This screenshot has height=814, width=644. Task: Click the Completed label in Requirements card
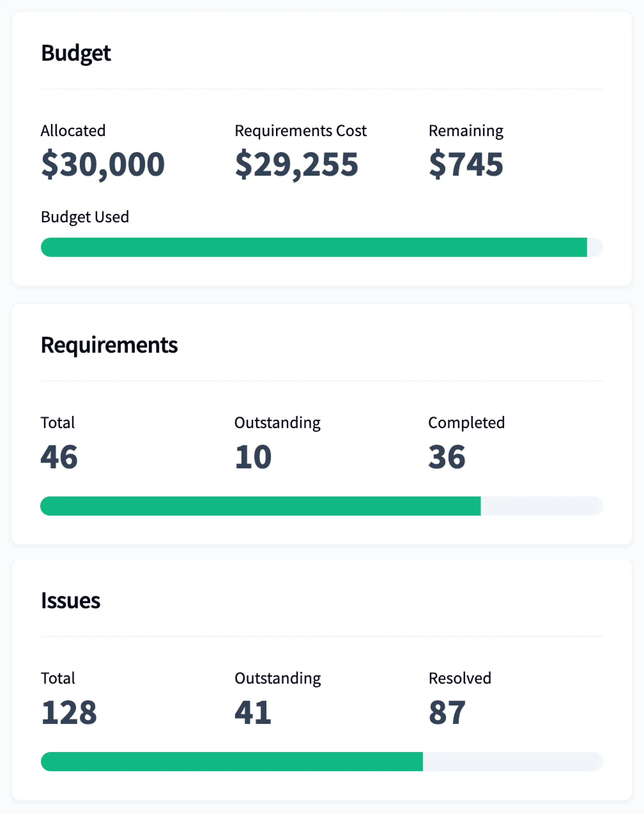click(466, 422)
